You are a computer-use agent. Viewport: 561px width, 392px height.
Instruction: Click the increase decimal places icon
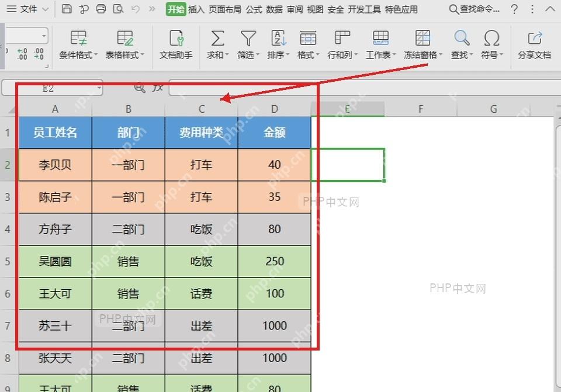point(22,54)
